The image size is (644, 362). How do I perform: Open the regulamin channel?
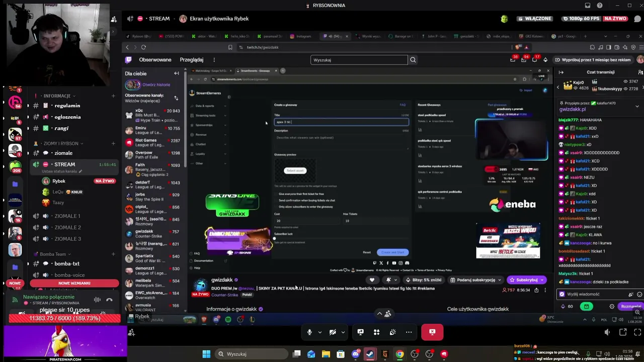click(67, 106)
